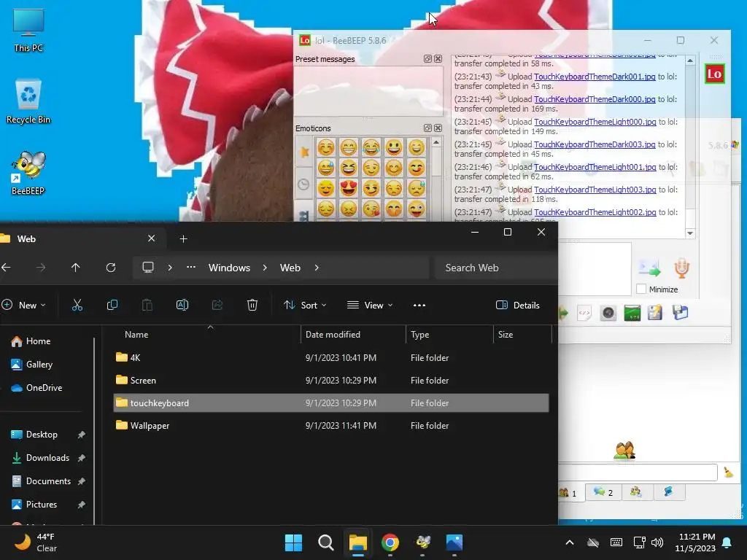Click the notepad with pencil icon in BeeBEEP
This screenshot has height=560, width=747.
655,313
